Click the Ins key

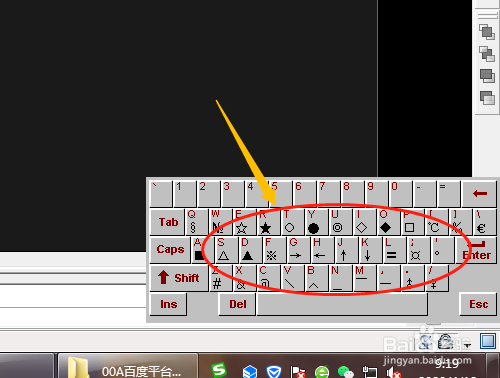[x=168, y=304]
